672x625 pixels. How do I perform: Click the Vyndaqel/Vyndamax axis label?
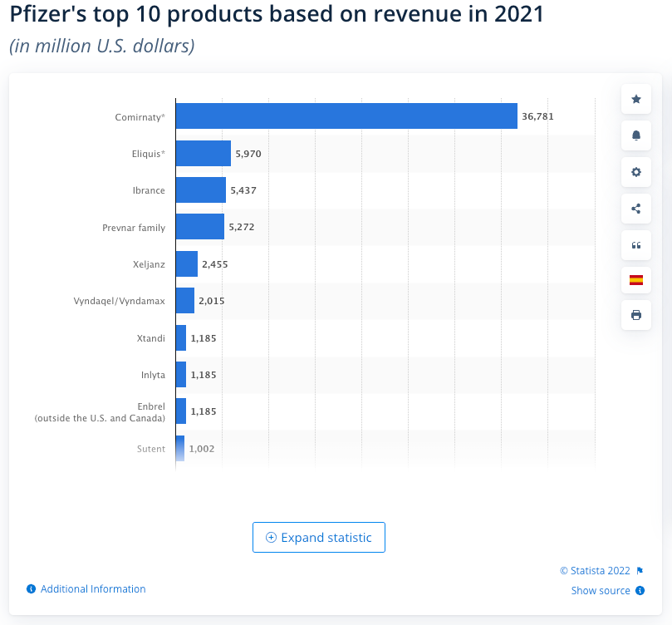point(119,301)
